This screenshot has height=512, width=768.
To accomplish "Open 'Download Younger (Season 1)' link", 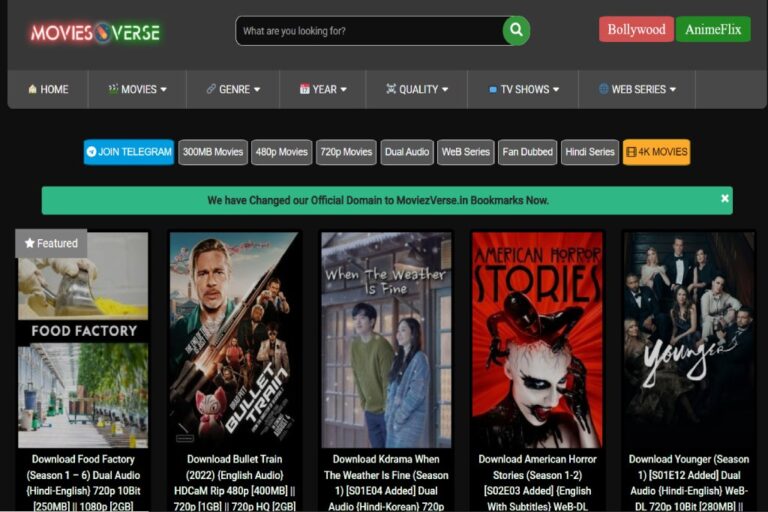I will tap(689, 483).
